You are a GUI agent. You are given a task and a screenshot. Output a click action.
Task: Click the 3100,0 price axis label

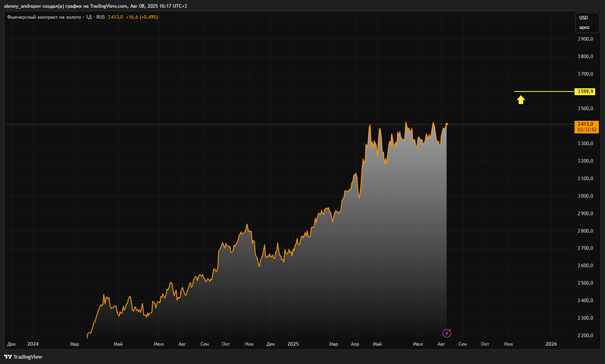[585, 178]
